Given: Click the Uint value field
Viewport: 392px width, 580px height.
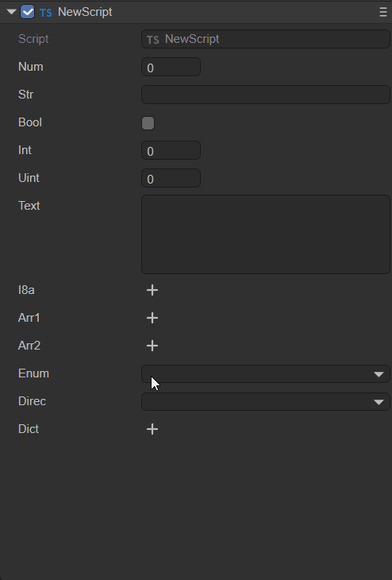Looking at the screenshot, I should (171, 178).
